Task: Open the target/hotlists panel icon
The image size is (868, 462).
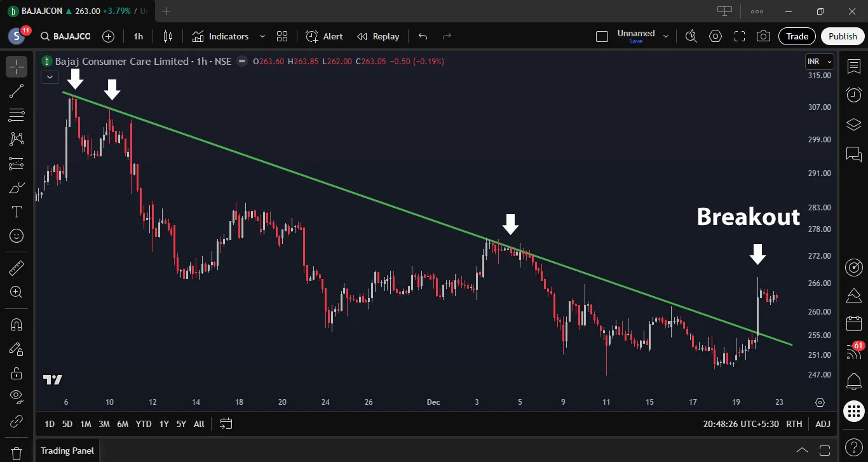Action: point(854,268)
